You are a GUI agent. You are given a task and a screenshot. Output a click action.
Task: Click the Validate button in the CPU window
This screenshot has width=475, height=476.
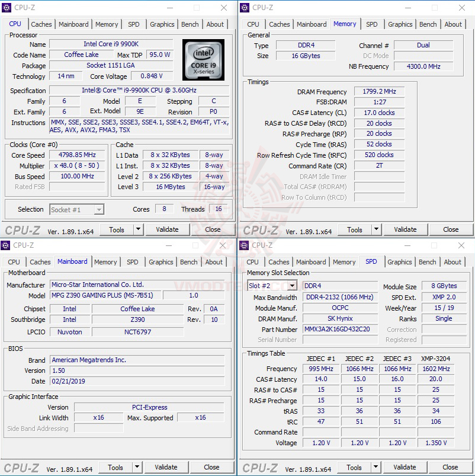click(x=169, y=229)
